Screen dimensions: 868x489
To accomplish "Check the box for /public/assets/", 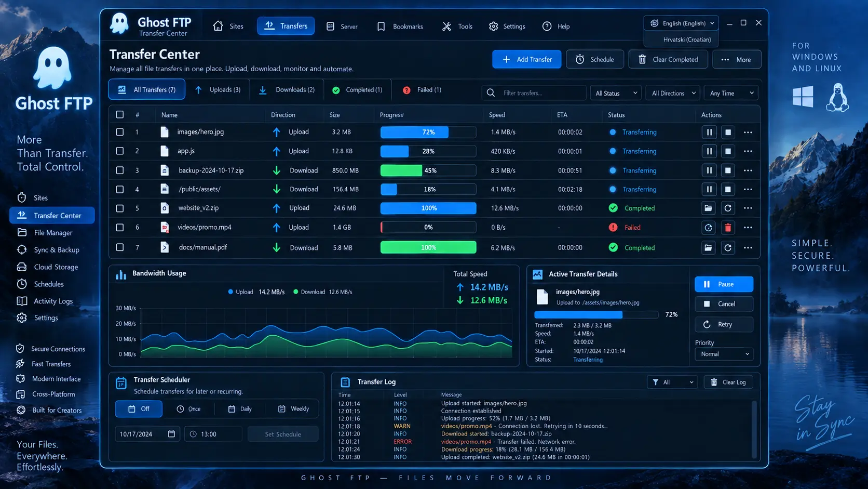I will click(120, 189).
